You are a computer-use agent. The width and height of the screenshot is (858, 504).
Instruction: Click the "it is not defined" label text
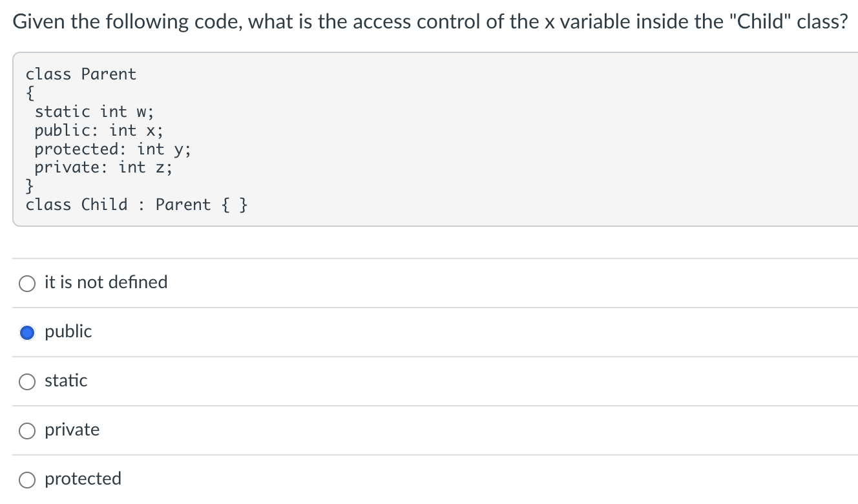click(105, 282)
